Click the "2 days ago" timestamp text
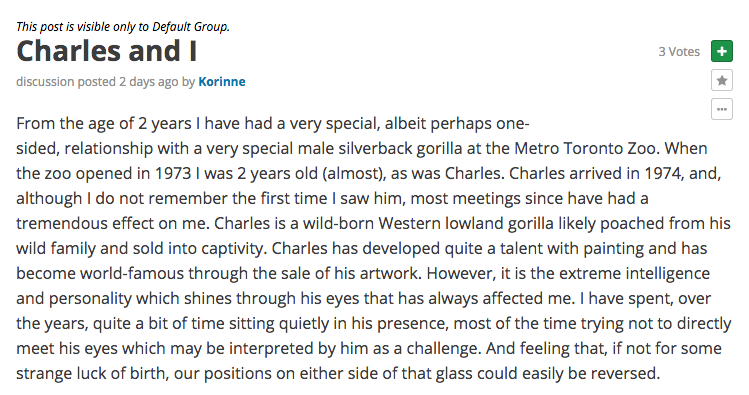The width and height of the screenshot is (749, 395). 149,82
